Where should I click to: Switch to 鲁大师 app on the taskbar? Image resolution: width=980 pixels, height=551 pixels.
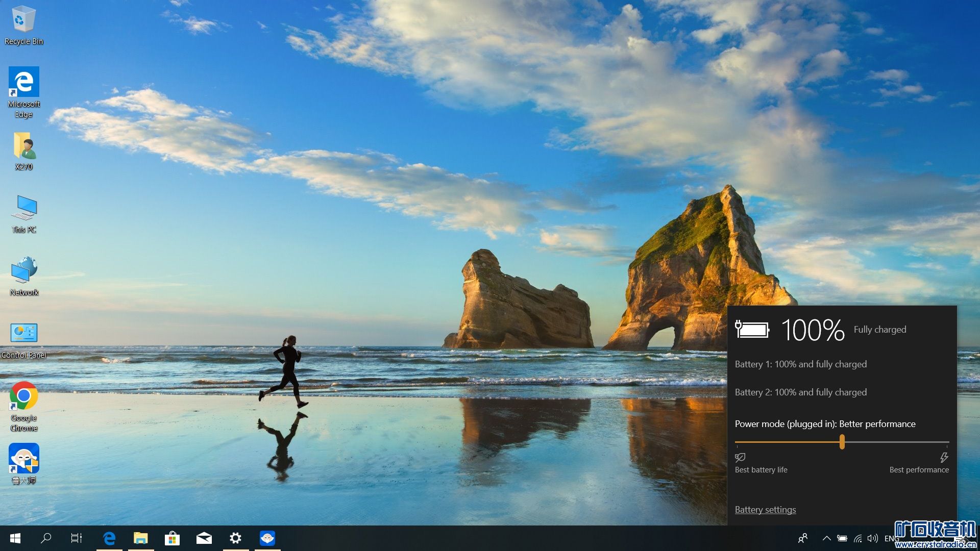tap(267, 538)
